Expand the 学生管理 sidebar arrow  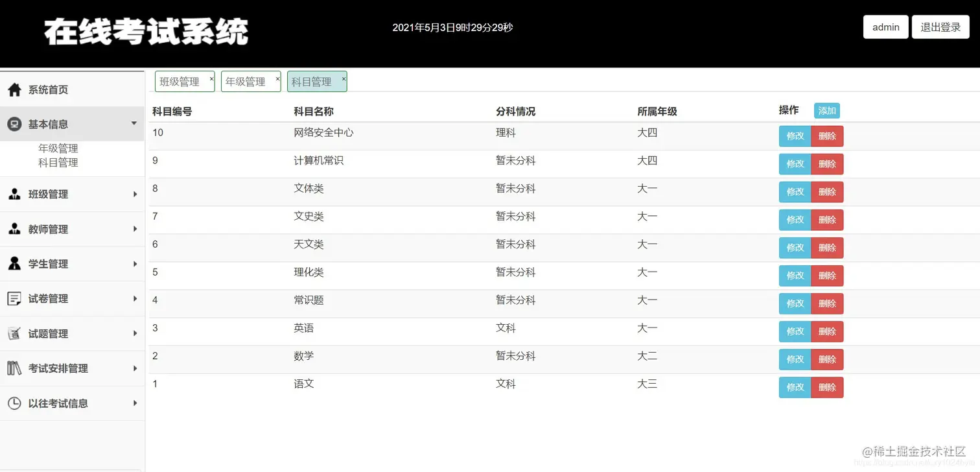coord(135,264)
